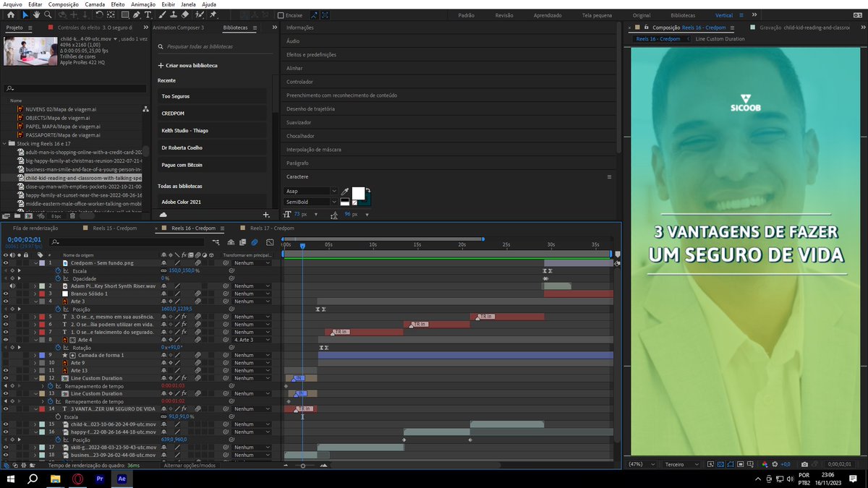
Task: Expand the Branco Sólido 1 layer
Action: coord(35,294)
